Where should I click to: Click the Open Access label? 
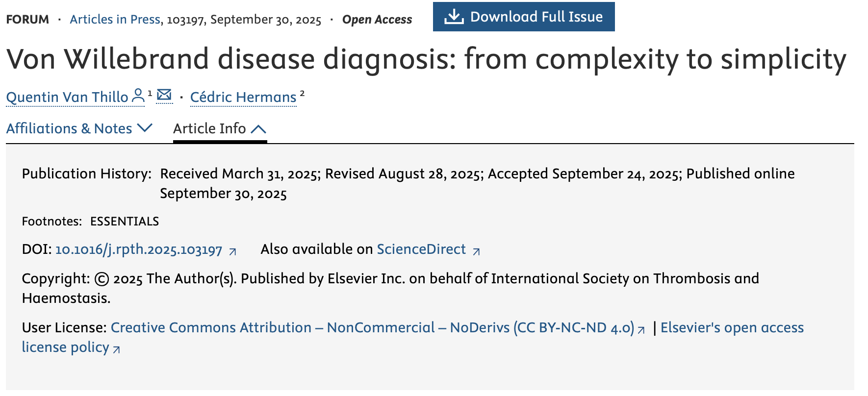pyautogui.click(x=377, y=20)
